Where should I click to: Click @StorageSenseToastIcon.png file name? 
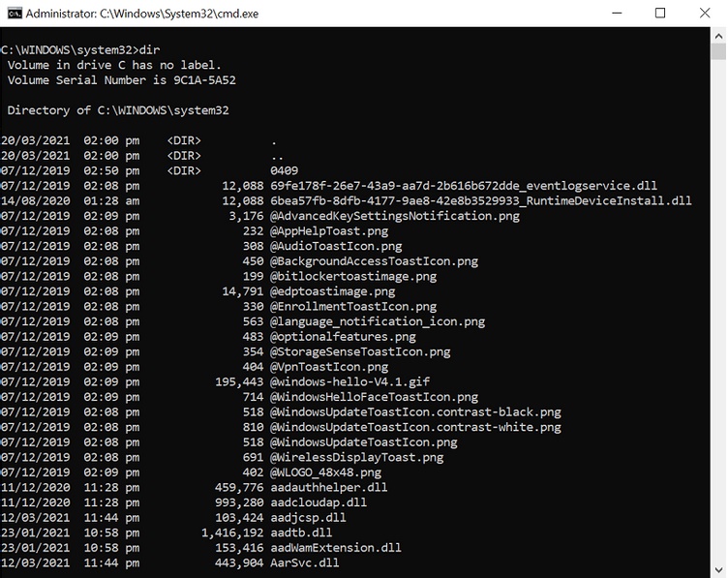point(360,351)
